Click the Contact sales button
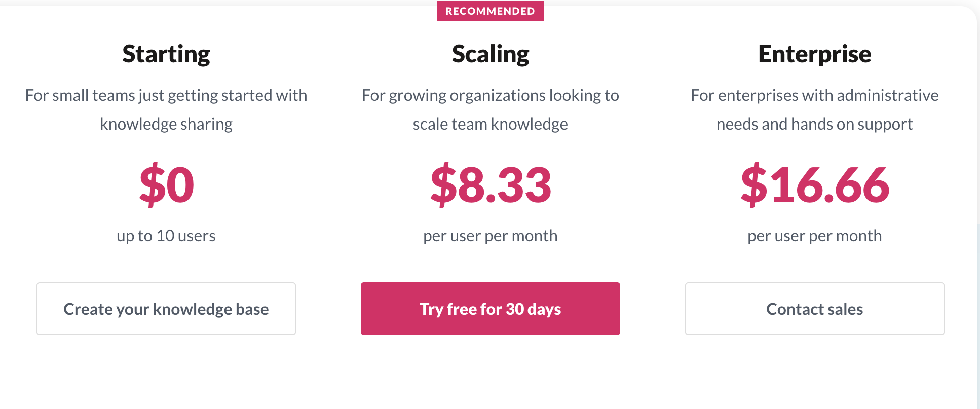This screenshot has width=980, height=409. (x=814, y=309)
